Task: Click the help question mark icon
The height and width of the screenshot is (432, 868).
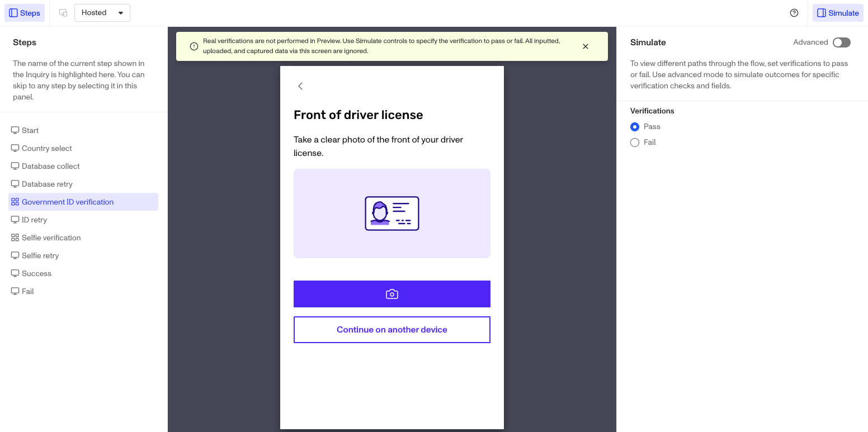Action: 794,13
